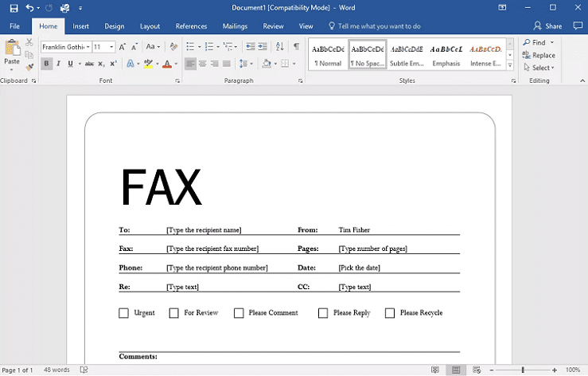Open the Bullets list dropdown

pos(200,47)
